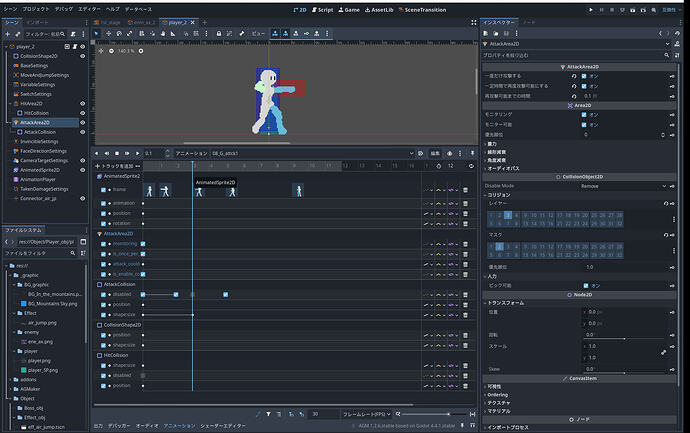Toggle distraction-free mode expand icon
Viewport: 690px width, 433px height.
click(x=473, y=22)
